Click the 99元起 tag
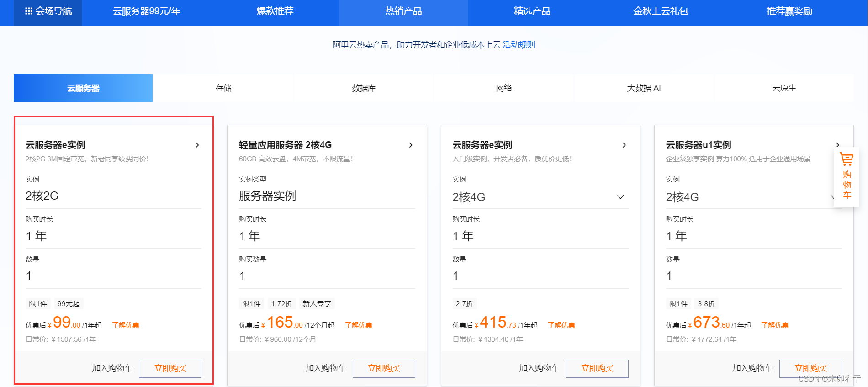Screen dimensions: 868x387 click(69, 304)
